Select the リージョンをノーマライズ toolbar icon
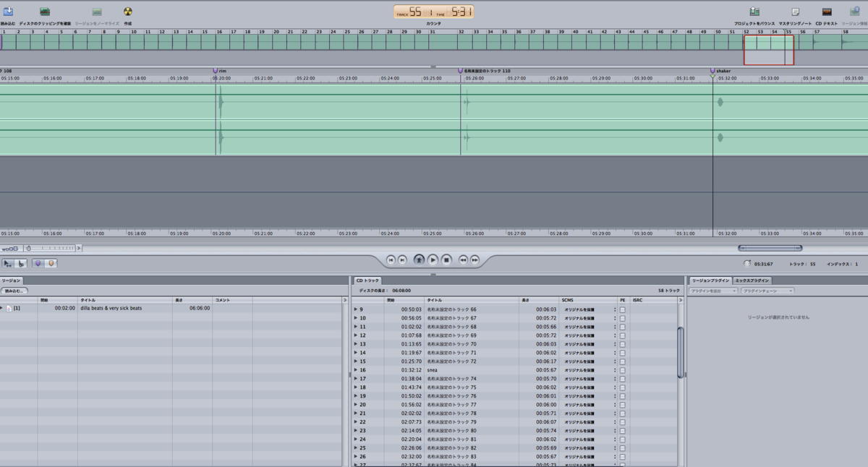Screen dimensions: 868x467 tap(97, 12)
